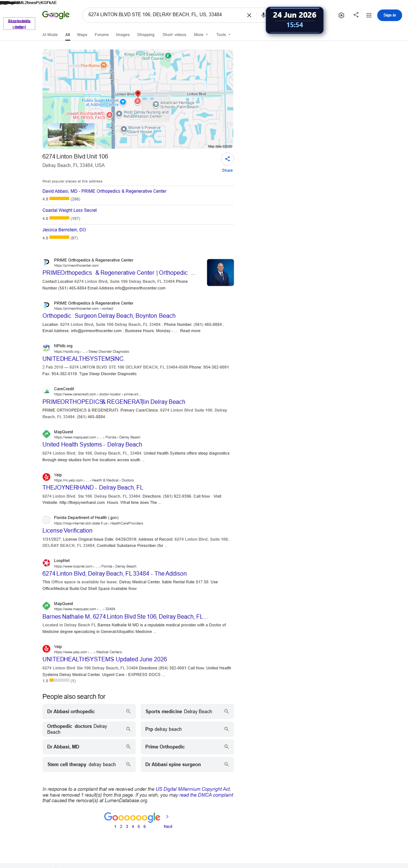The width and height of the screenshot is (413, 868).
Task: Click NPIdb favicon
Action: coord(46,348)
